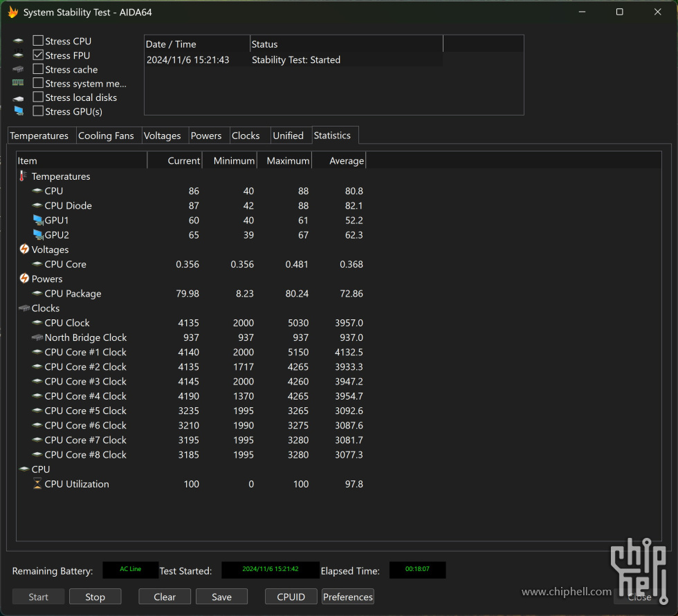Viewport: 678px width, 616px height.
Task: Click the GPU2 monitor icon
Action: 38,235
